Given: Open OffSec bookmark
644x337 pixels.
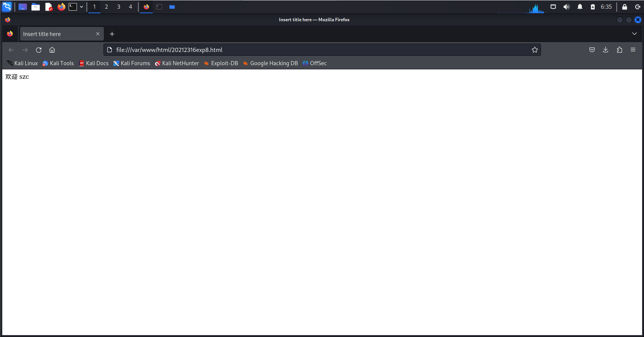Looking at the screenshot, I should point(315,63).
